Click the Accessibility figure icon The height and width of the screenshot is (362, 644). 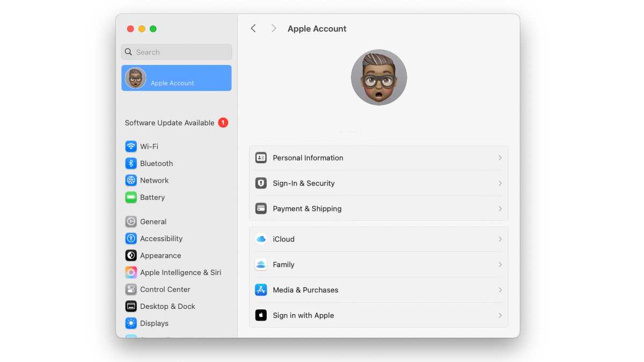point(130,238)
